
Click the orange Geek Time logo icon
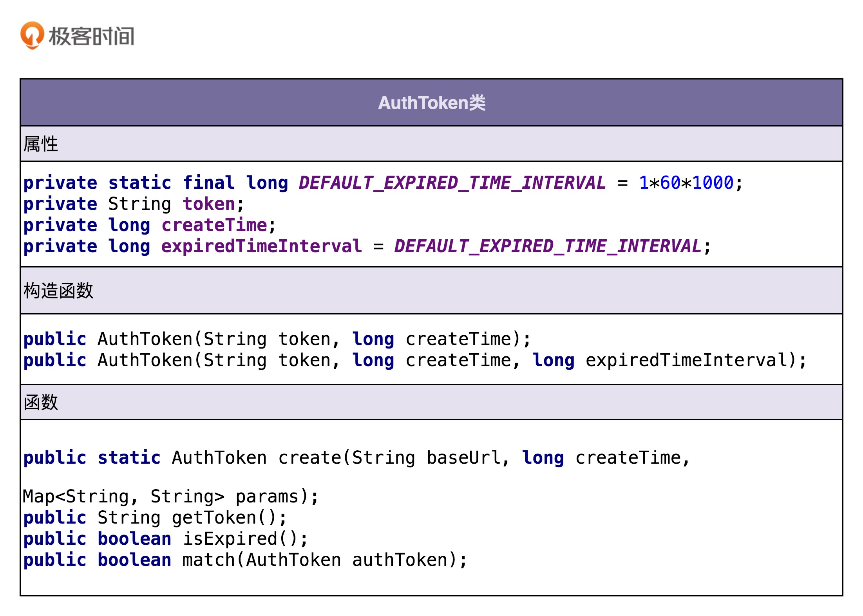[x=32, y=35]
